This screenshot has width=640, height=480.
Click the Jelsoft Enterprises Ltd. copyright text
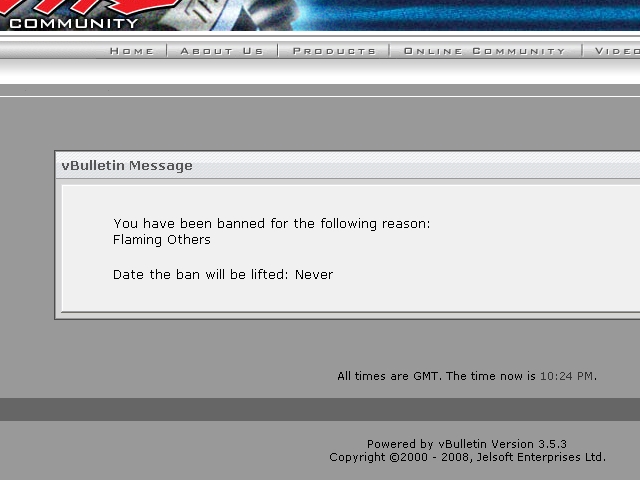[467, 457]
